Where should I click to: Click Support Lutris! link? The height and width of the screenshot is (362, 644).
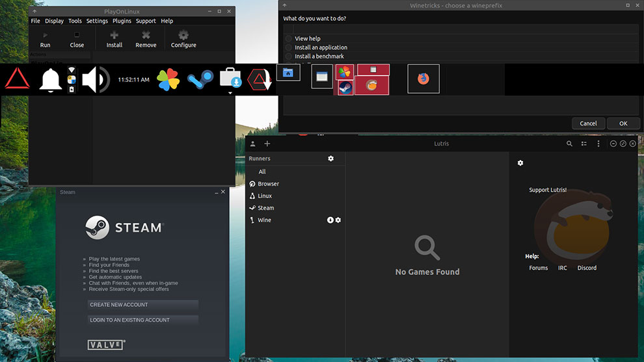click(548, 190)
